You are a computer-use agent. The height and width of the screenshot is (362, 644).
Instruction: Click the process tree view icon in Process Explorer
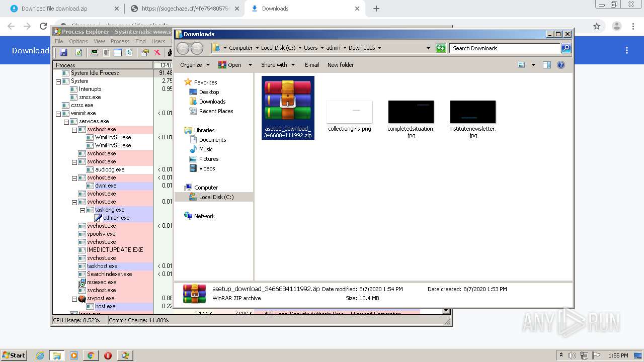tap(106, 53)
